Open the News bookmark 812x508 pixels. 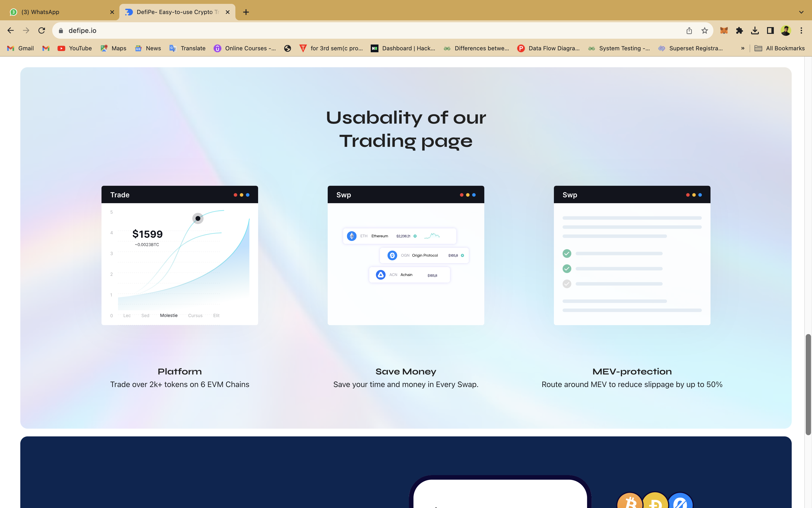tap(148, 48)
